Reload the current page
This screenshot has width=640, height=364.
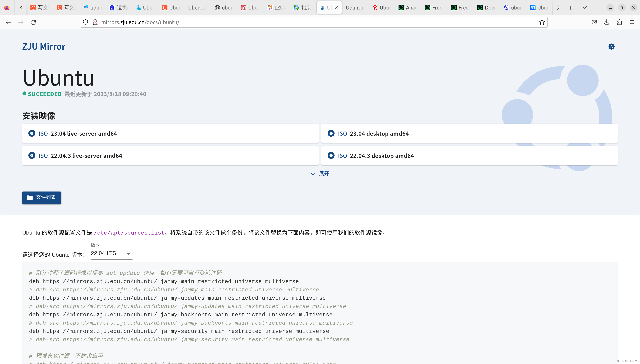(x=33, y=22)
